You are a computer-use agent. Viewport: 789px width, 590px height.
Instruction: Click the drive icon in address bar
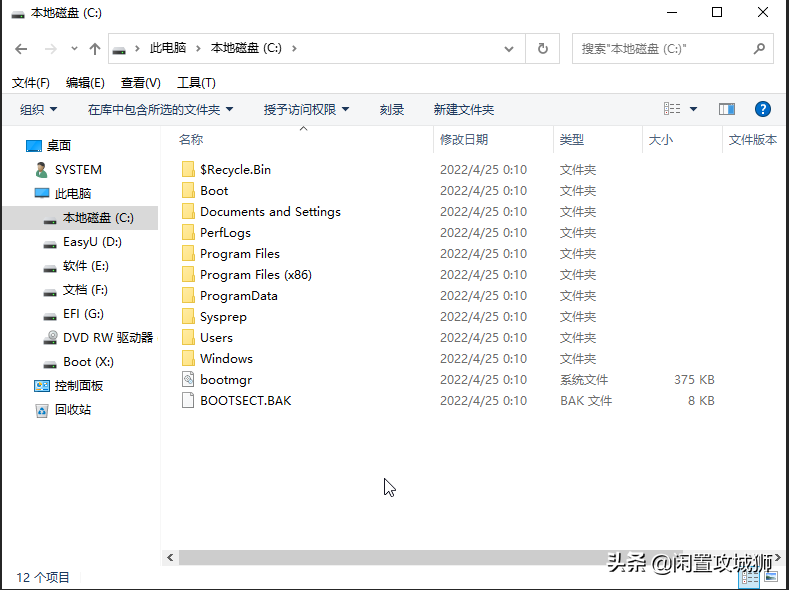coord(119,49)
